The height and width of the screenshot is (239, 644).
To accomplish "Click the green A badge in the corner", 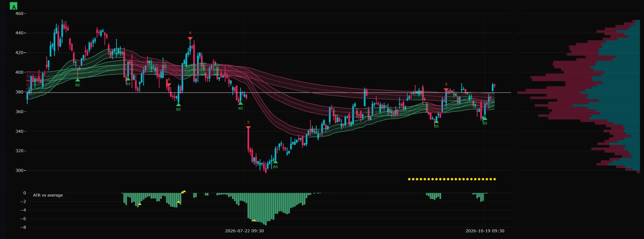I will (14, 6).
